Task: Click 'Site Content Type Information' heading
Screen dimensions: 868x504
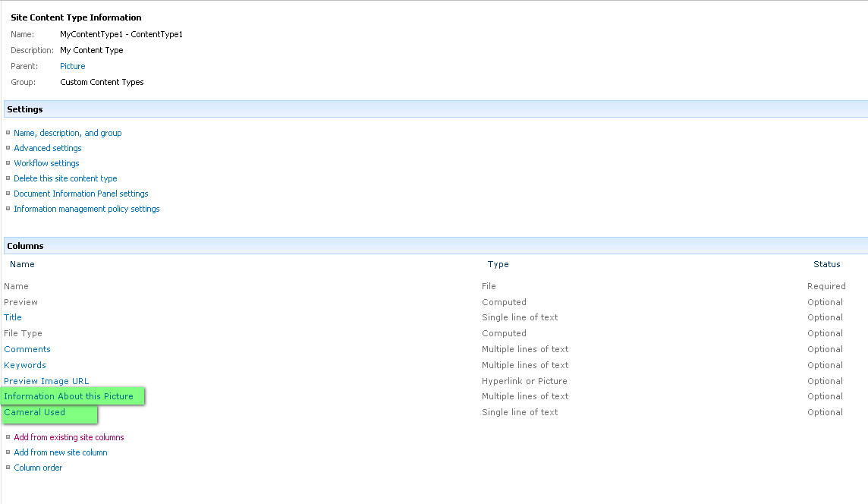Action: pos(76,17)
